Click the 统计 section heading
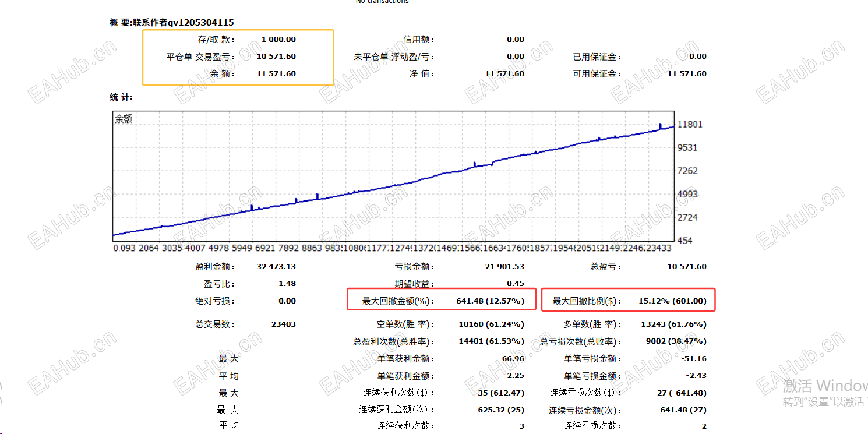 click(121, 97)
